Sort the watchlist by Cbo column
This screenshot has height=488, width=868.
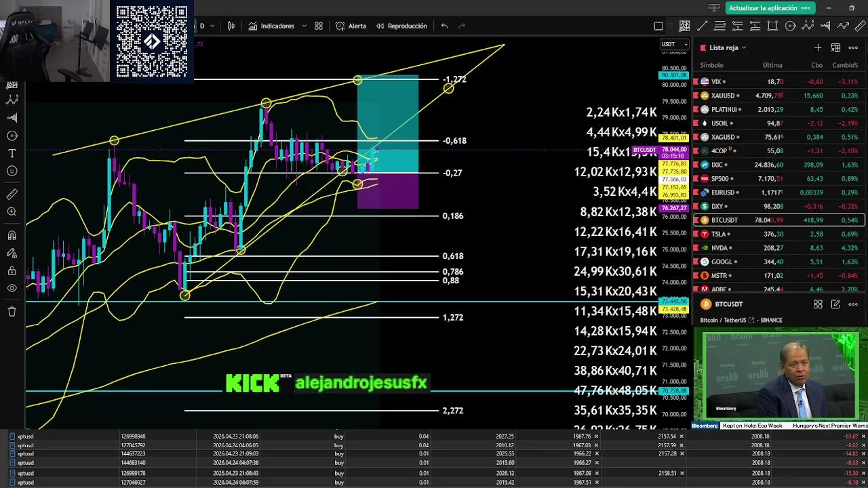pos(817,65)
